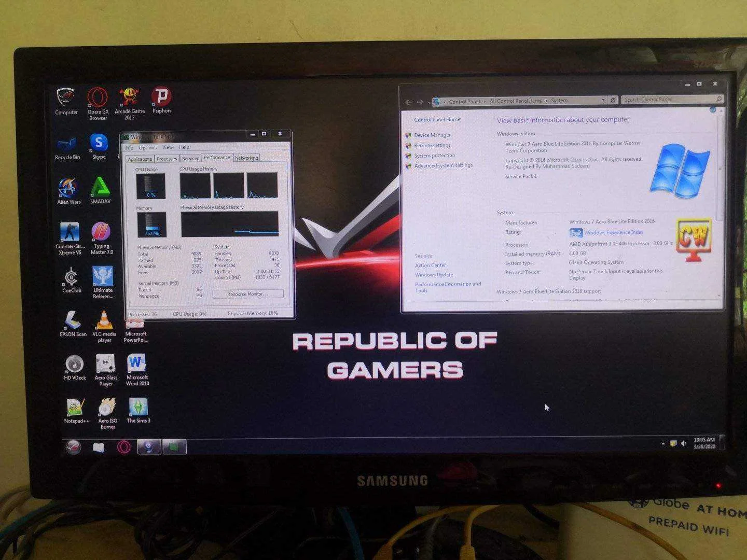Refresh the Control Panel address bar
Image resolution: width=747 pixels, height=560 pixels.
(x=613, y=100)
